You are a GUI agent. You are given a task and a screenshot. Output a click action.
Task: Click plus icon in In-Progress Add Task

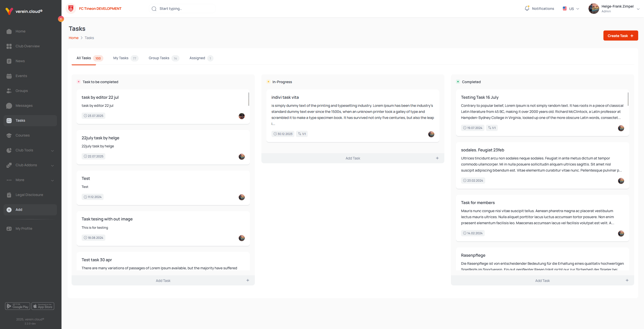(437, 158)
